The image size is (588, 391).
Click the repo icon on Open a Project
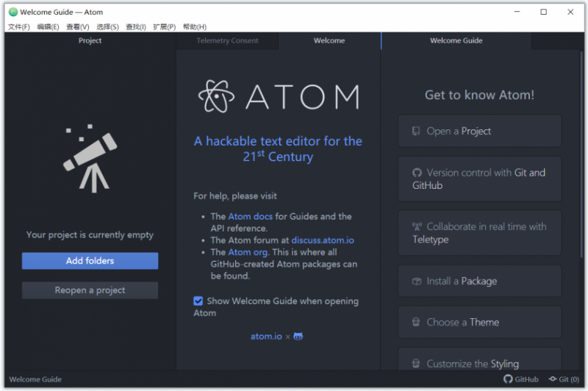click(x=416, y=131)
